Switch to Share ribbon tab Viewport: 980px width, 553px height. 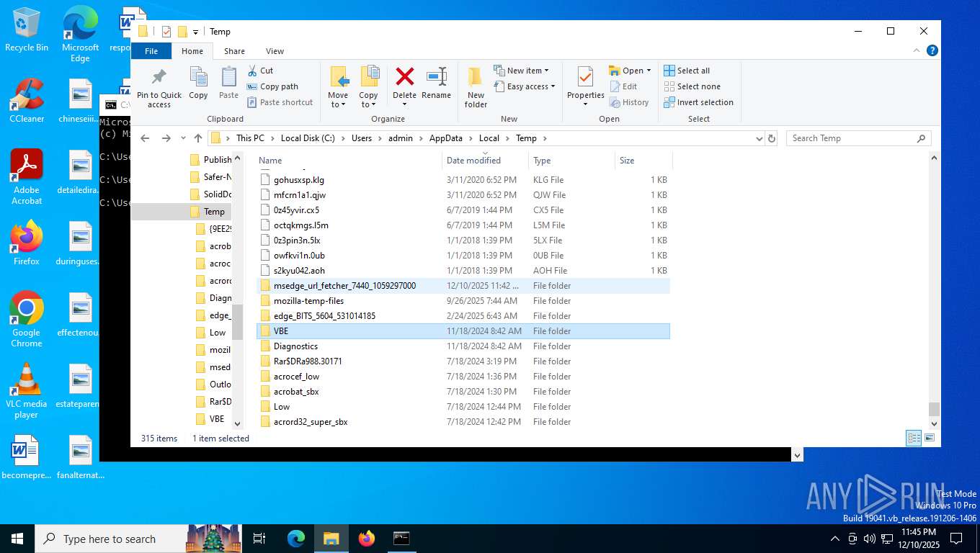coord(234,51)
